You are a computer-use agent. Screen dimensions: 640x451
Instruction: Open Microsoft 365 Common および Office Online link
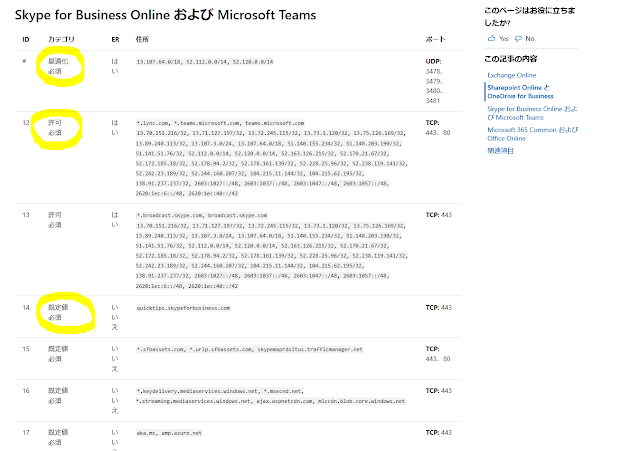coord(532,134)
